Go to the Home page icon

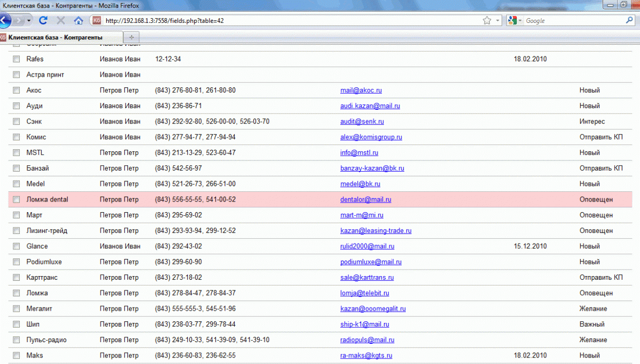78,20
